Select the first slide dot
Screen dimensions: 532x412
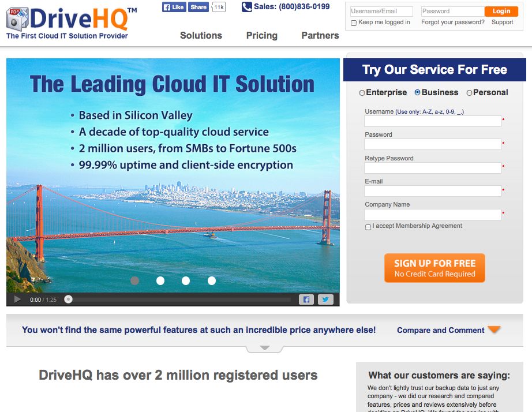[x=134, y=280]
